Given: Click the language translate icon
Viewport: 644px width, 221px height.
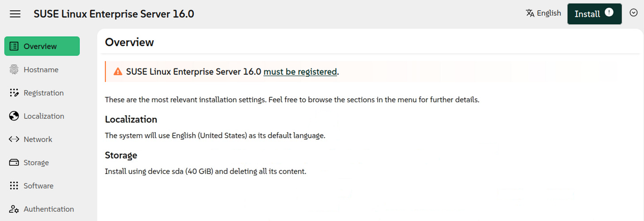Looking at the screenshot, I should [530, 13].
